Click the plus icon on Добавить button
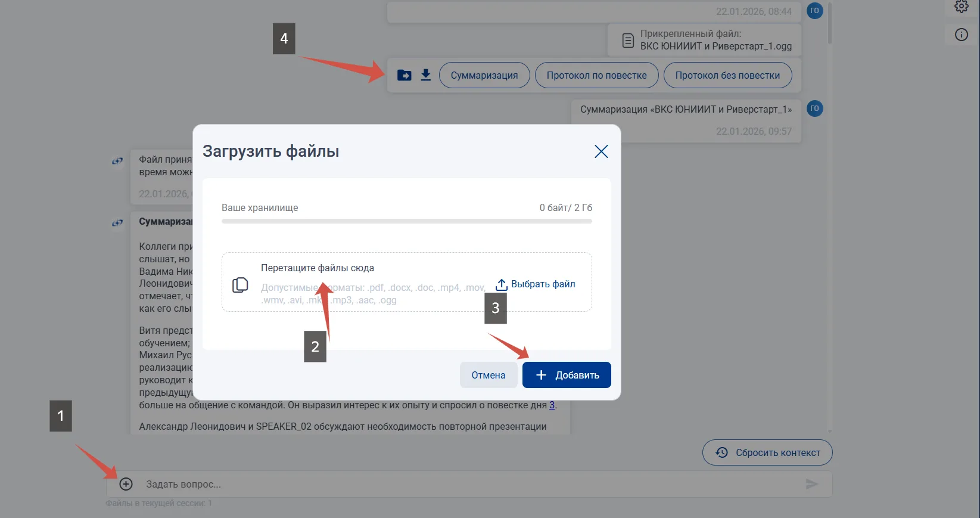Screen dimensions: 980x518 pos(541,375)
